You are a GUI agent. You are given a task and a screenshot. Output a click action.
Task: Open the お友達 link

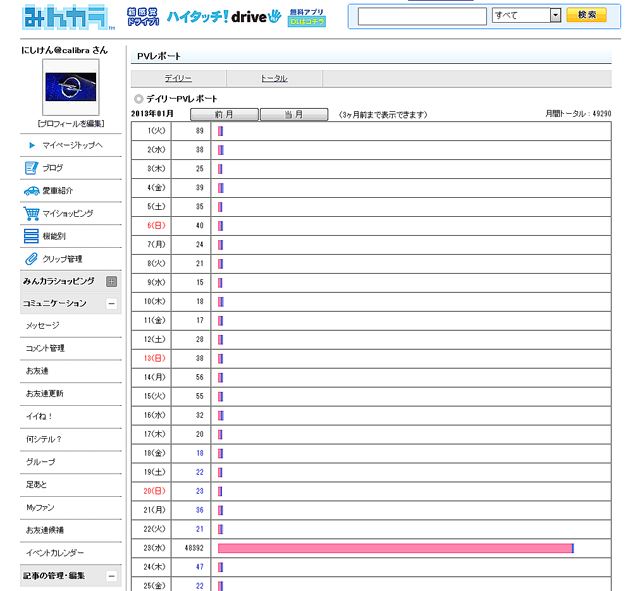[37, 371]
